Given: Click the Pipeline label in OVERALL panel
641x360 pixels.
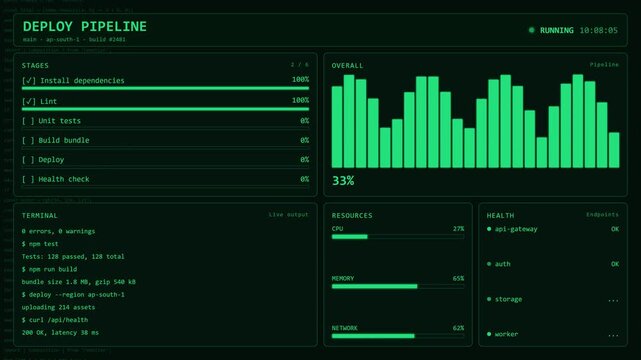Looking at the screenshot, I should pos(604,65).
